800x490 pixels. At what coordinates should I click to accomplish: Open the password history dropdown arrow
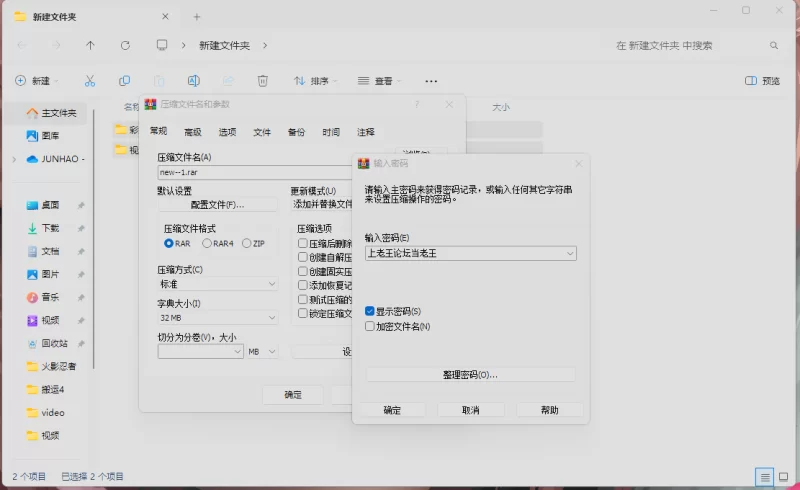pyautogui.click(x=570, y=254)
